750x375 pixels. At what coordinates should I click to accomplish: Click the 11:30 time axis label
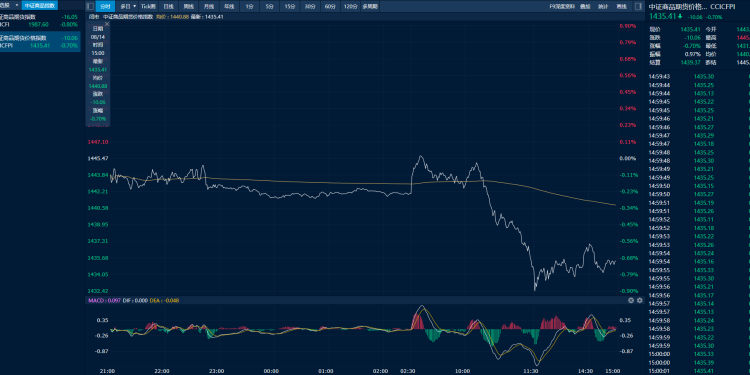click(531, 371)
